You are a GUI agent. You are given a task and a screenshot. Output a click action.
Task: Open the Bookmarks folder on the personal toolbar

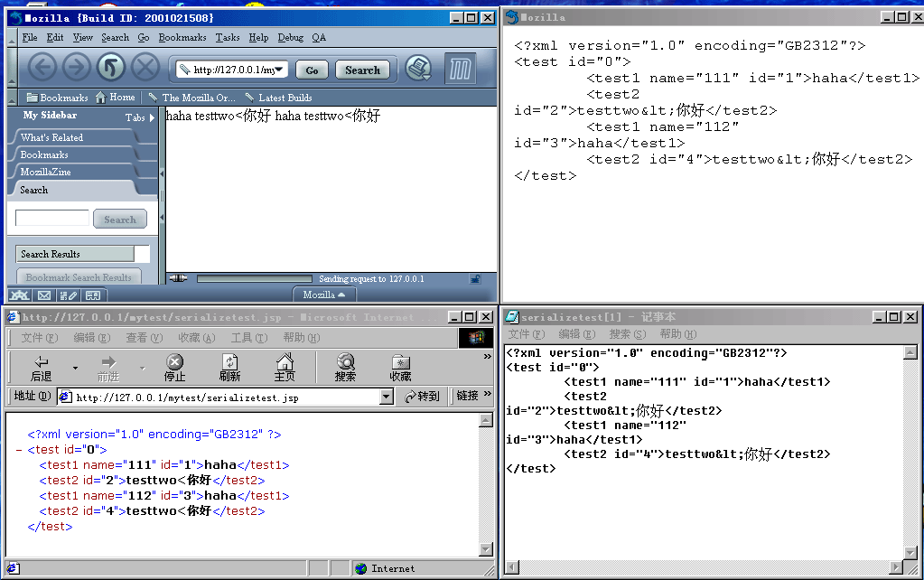[x=57, y=98]
